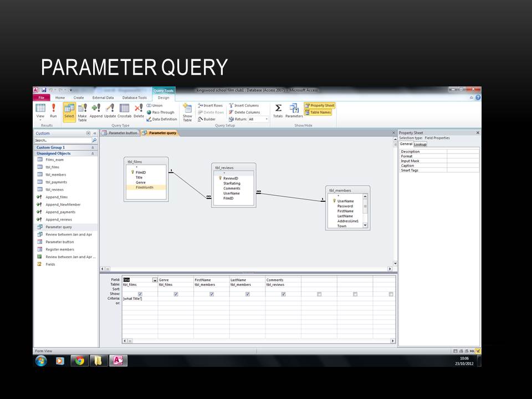Open the Title field dropdown arrow

click(x=155, y=280)
